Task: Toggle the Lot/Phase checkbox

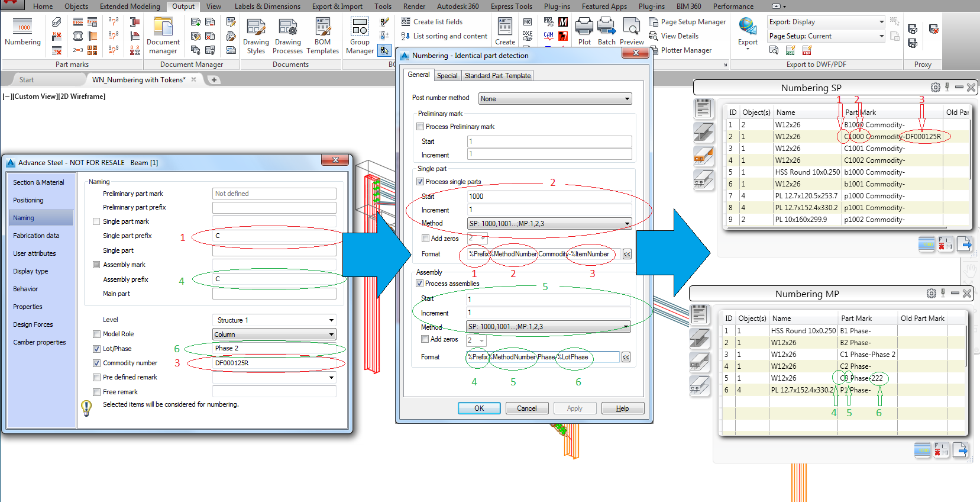Action: click(x=96, y=349)
